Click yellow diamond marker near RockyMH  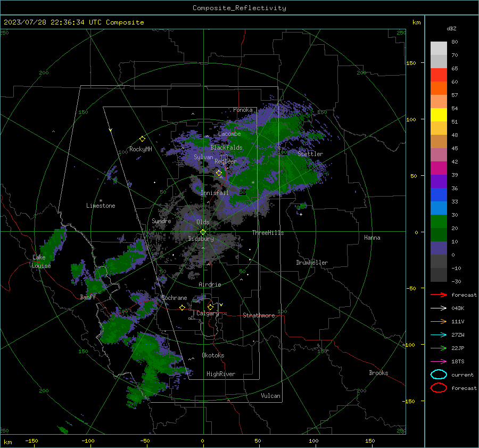pyautogui.click(x=142, y=139)
